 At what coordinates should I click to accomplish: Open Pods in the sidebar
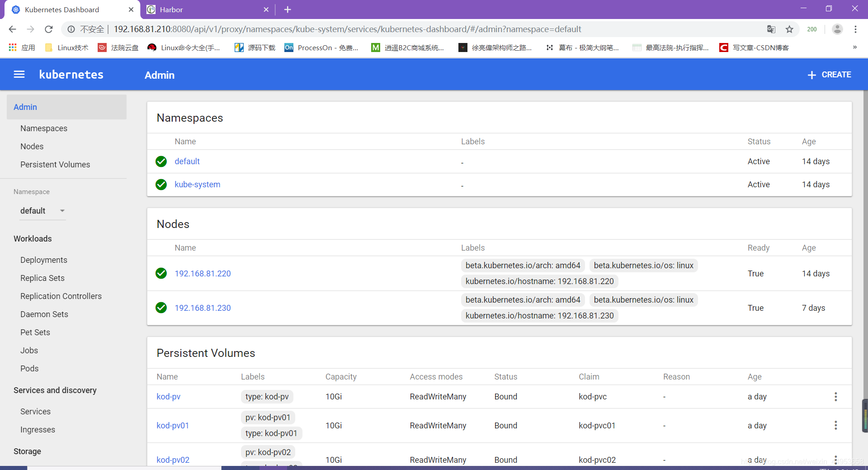[x=29, y=369]
